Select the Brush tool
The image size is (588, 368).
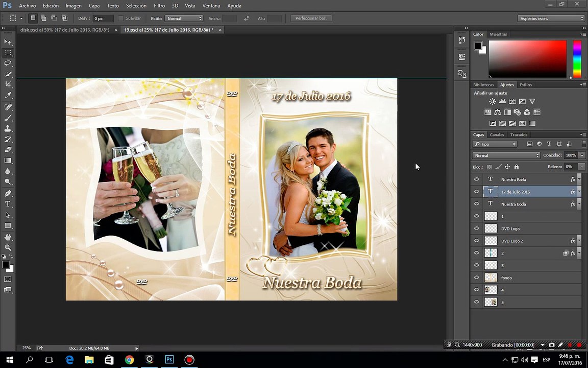pos(8,118)
